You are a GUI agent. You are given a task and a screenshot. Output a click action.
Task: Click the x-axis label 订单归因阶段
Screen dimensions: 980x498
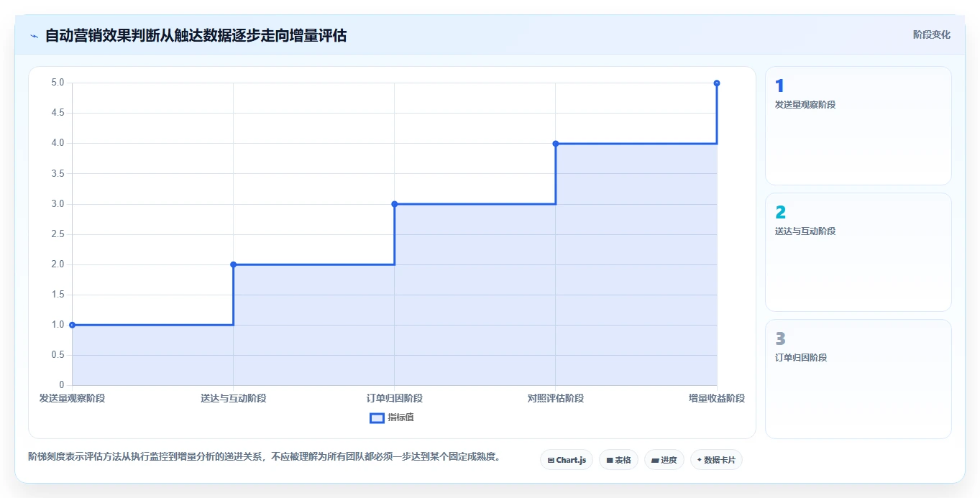pos(395,398)
